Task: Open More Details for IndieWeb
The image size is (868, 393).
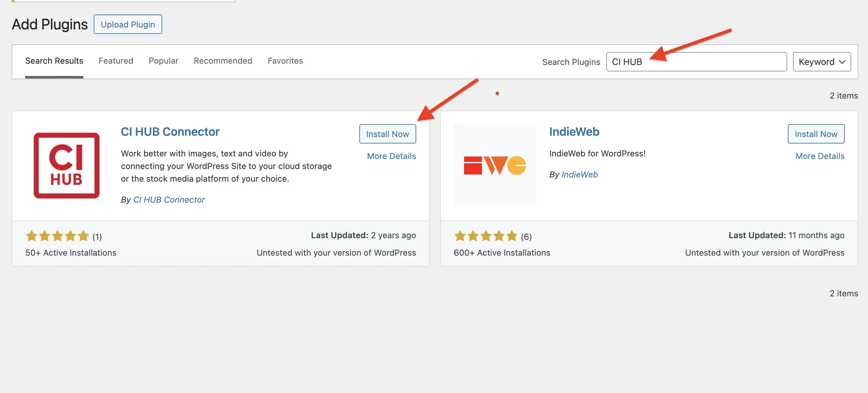Action: click(x=820, y=156)
